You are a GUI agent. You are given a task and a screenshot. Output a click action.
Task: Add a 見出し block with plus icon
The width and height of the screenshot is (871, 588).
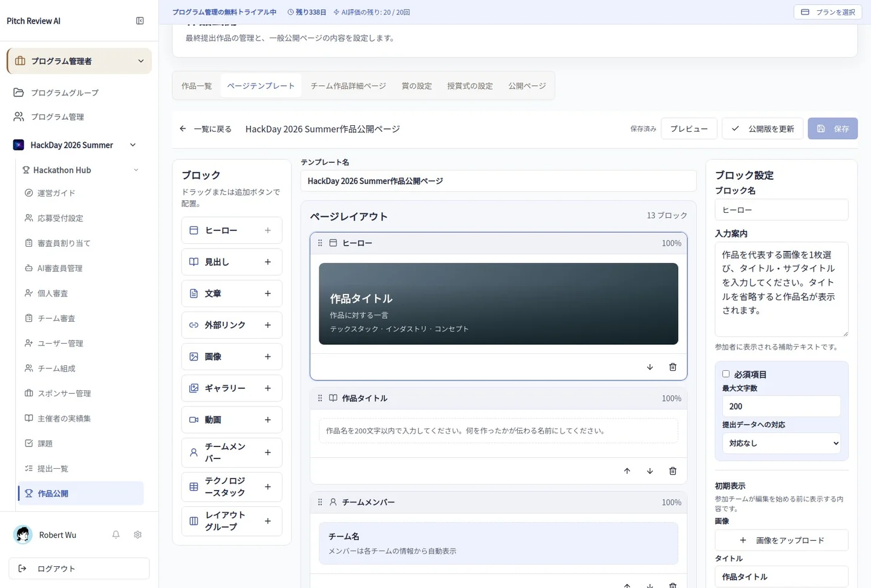[267, 262]
